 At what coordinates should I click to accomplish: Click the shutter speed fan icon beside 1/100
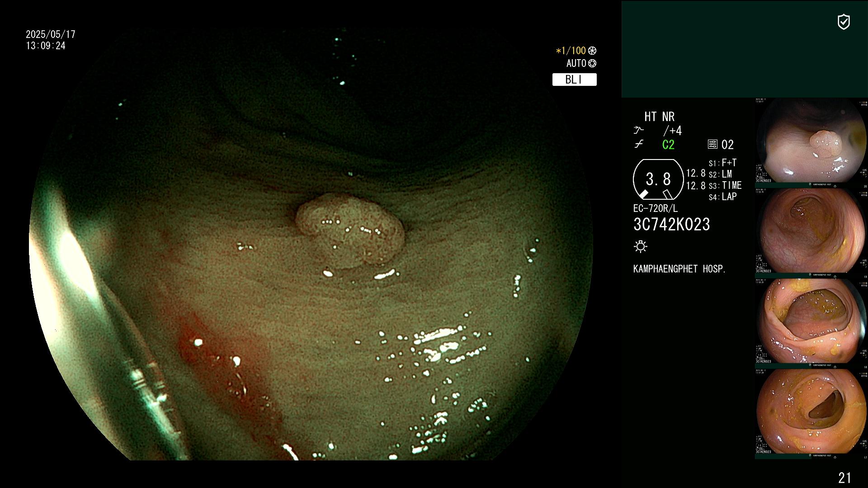coord(592,51)
